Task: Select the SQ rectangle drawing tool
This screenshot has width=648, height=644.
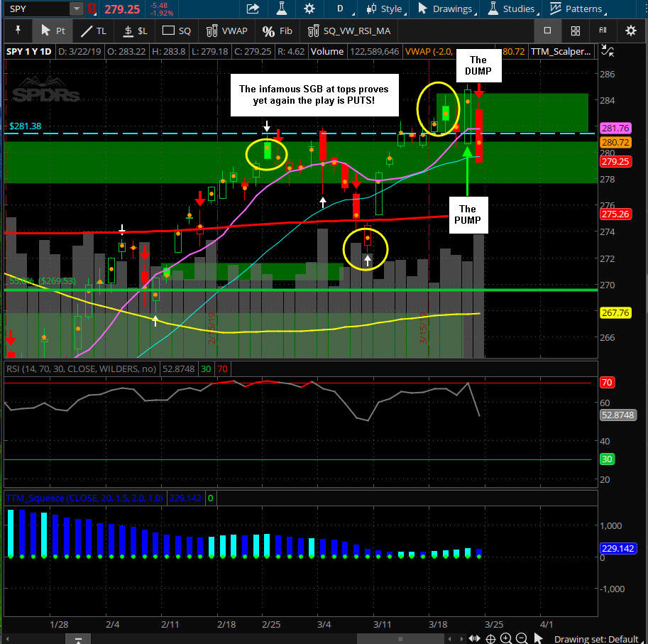Action: [177, 31]
